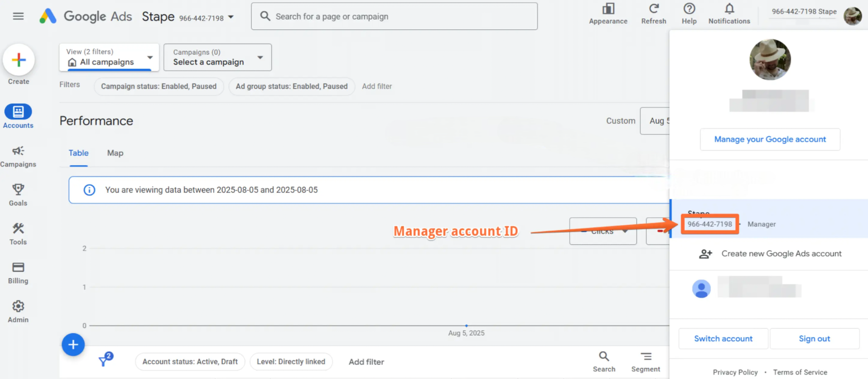The width and height of the screenshot is (868, 379).
Task: Open the Privacy Policy link
Action: [x=735, y=372]
